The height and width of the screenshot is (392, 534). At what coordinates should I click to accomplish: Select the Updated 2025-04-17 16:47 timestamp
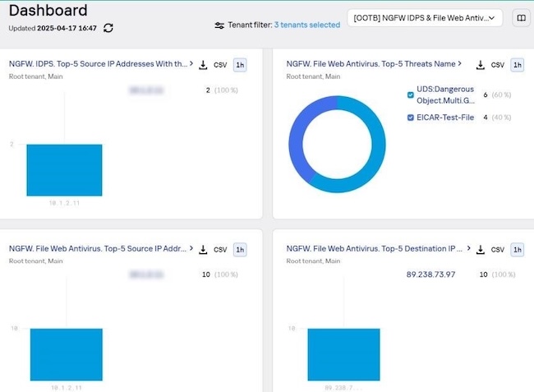tap(53, 28)
